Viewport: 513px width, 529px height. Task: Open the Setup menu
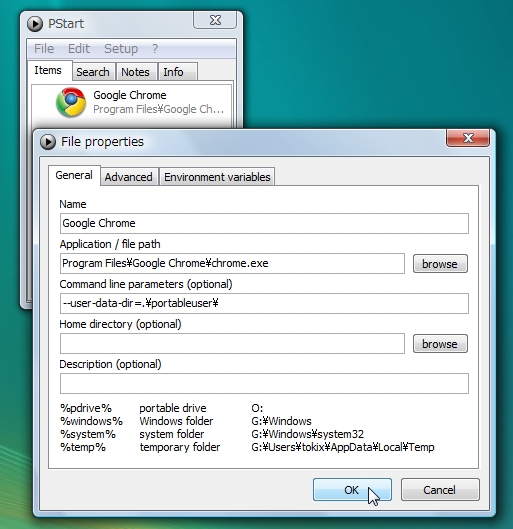click(121, 49)
